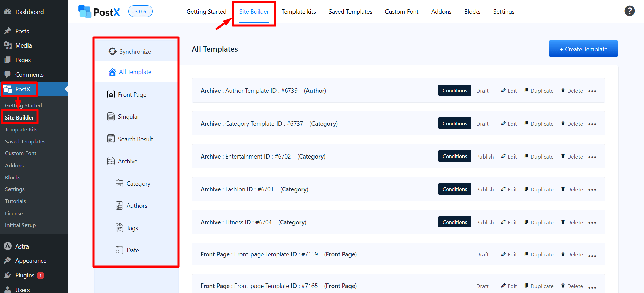The image size is (644, 293).
Task: Open Template Kits in WordPress submenu
Action: coord(21,129)
